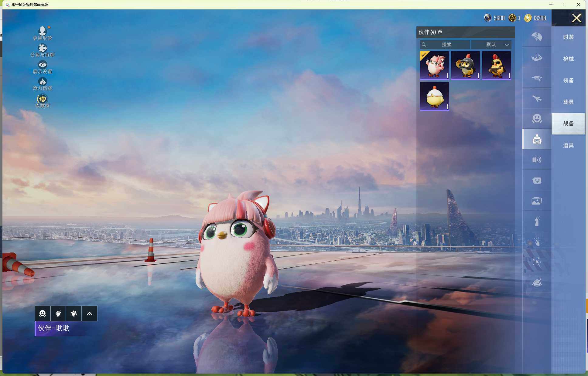Switch to the 装备 tab

point(569,80)
